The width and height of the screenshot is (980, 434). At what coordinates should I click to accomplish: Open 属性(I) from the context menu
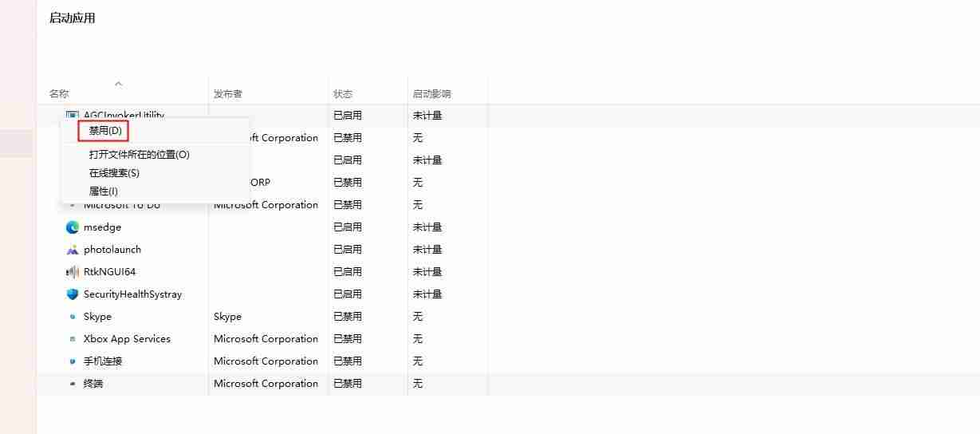tap(104, 191)
